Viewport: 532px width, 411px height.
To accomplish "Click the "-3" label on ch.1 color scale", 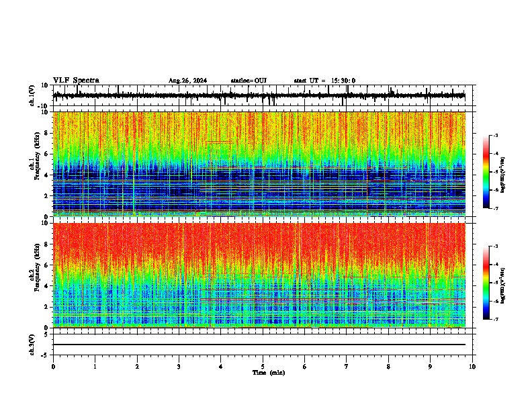I will 496,135.
